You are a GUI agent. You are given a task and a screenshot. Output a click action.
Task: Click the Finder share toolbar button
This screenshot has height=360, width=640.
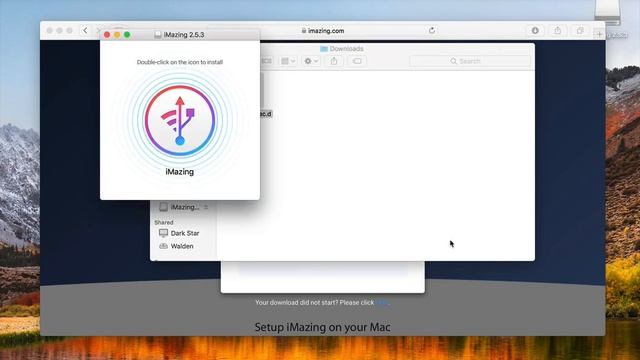point(334,61)
